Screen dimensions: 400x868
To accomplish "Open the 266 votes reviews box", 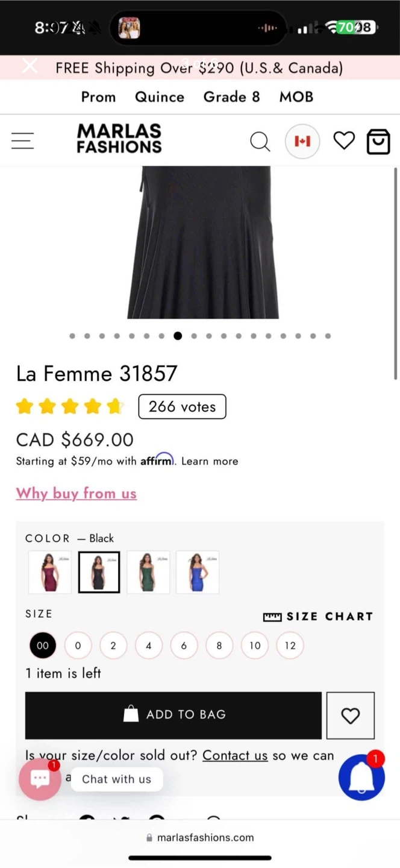I will point(182,407).
